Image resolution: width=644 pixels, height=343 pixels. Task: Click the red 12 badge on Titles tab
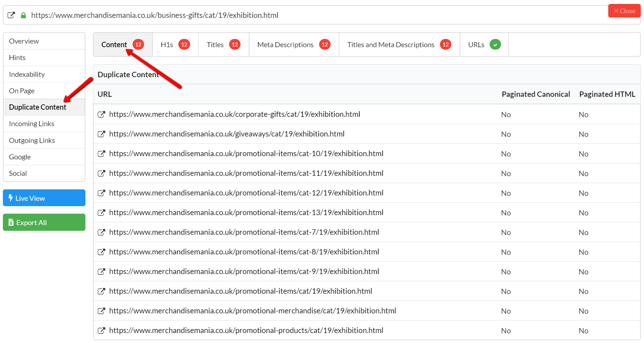pyautogui.click(x=234, y=44)
